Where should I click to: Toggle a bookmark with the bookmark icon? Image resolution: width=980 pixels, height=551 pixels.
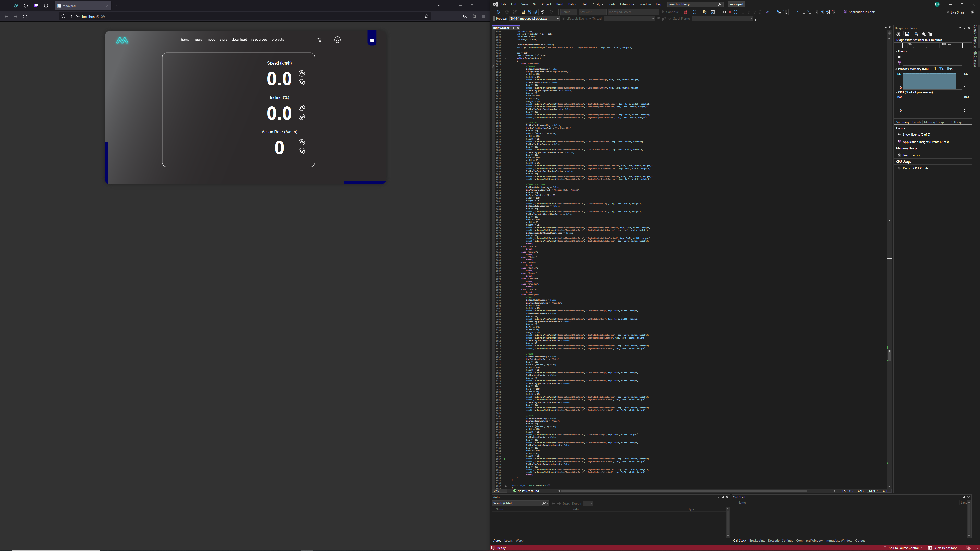pyautogui.click(x=816, y=12)
